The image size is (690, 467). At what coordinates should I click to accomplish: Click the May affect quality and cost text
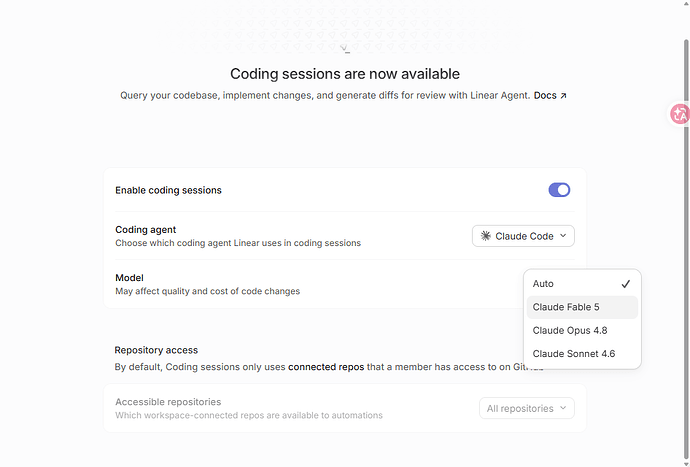(208, 291)
